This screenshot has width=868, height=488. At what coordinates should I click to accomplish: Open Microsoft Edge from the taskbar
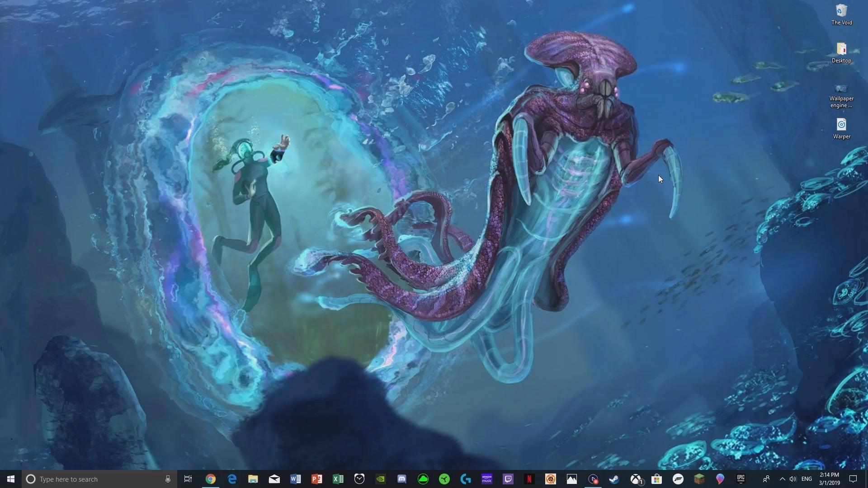coord(232,479)
